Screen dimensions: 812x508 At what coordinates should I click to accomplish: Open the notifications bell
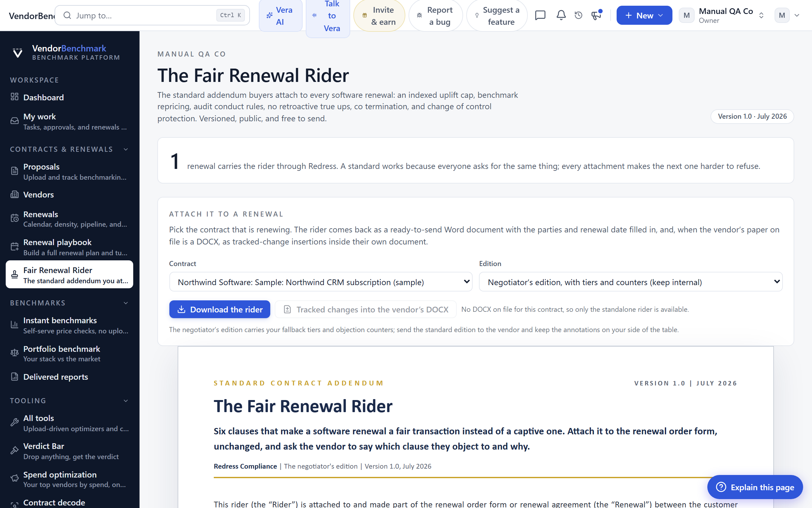pos(561,16)
